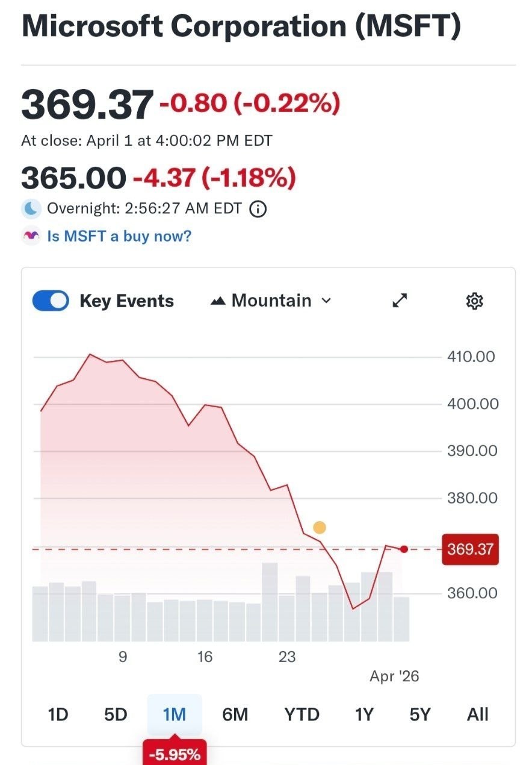Select the 5Y time range

[420, 714]
